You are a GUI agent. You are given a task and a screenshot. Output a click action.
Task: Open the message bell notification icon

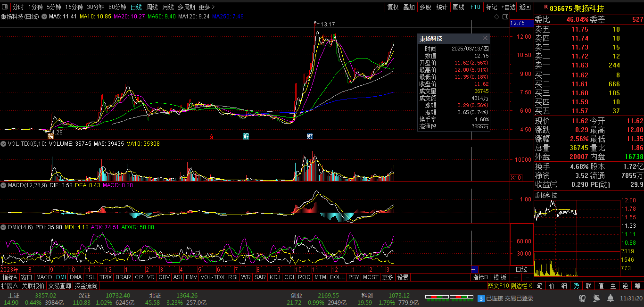[x=611, y=298]
